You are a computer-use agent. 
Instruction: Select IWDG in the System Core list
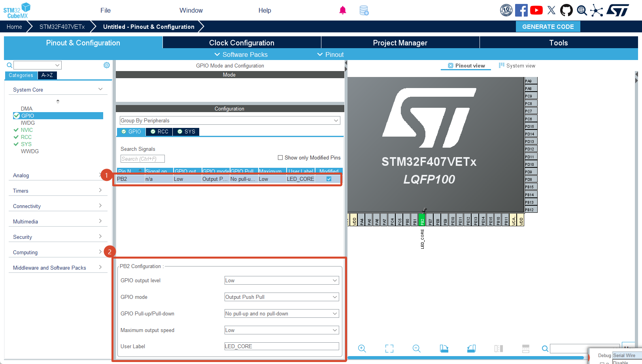click(x=28, y=123)
